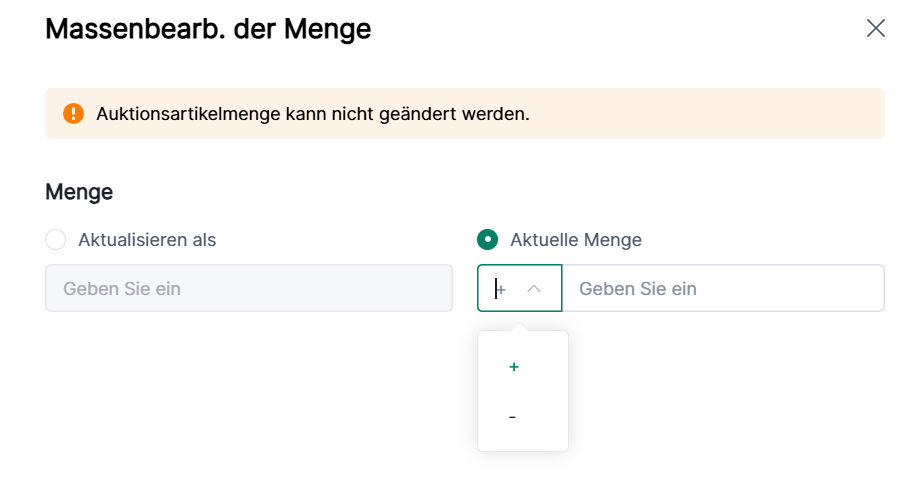Click the "Aktuelle Menge" label text
Screen dimensions: 915x479
(575, 240)
